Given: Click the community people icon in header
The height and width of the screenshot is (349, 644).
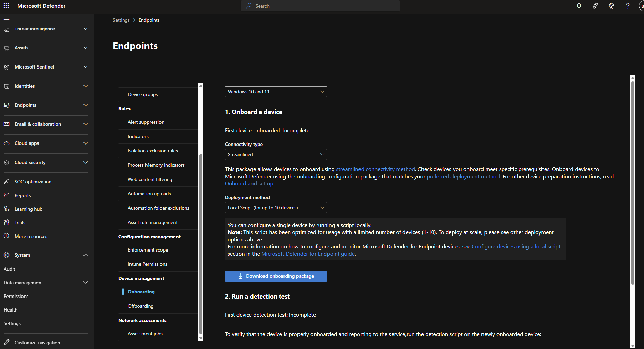Looking at the screenshot, I should [595, 6].
